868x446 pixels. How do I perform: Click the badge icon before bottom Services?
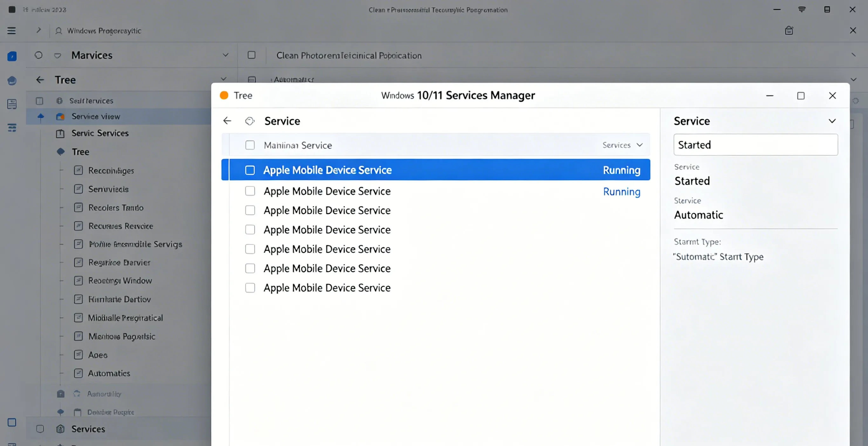click(x=60, y=429)
